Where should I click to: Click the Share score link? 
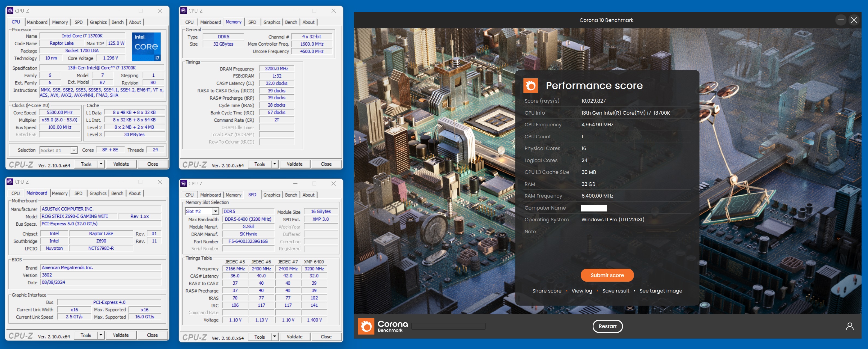pos(547,291)
